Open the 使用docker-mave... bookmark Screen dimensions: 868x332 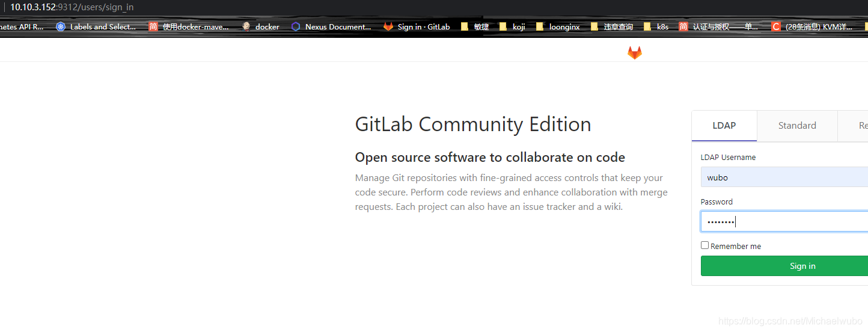tap(189, 26)
